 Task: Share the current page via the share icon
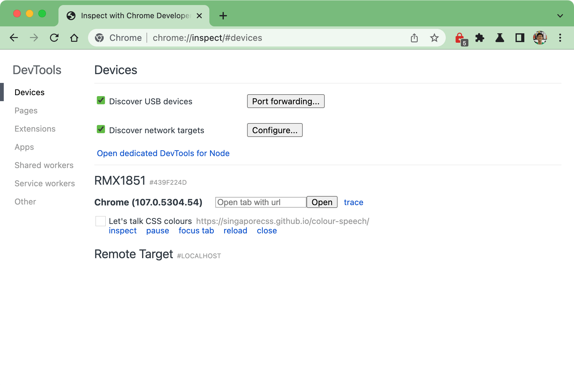[414, 38]
